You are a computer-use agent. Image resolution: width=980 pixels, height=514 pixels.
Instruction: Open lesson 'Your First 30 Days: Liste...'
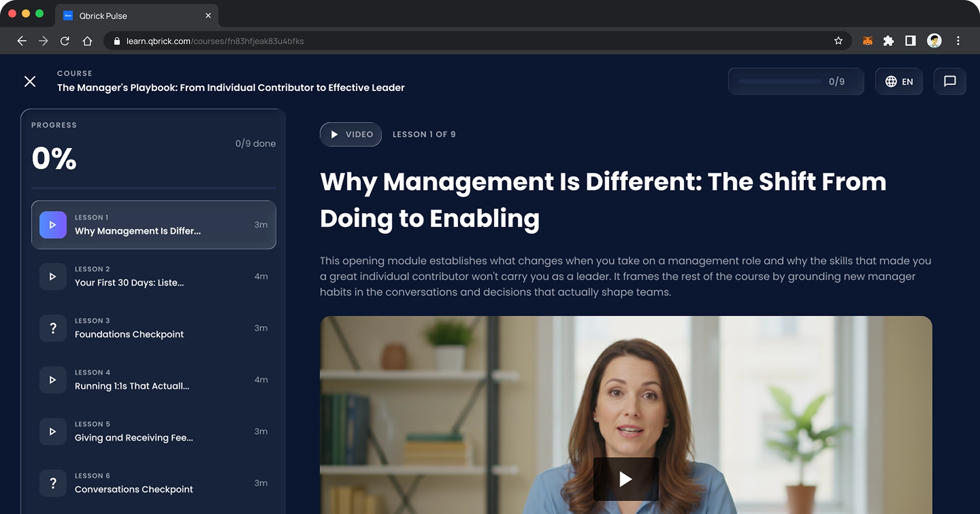point(154,276)
